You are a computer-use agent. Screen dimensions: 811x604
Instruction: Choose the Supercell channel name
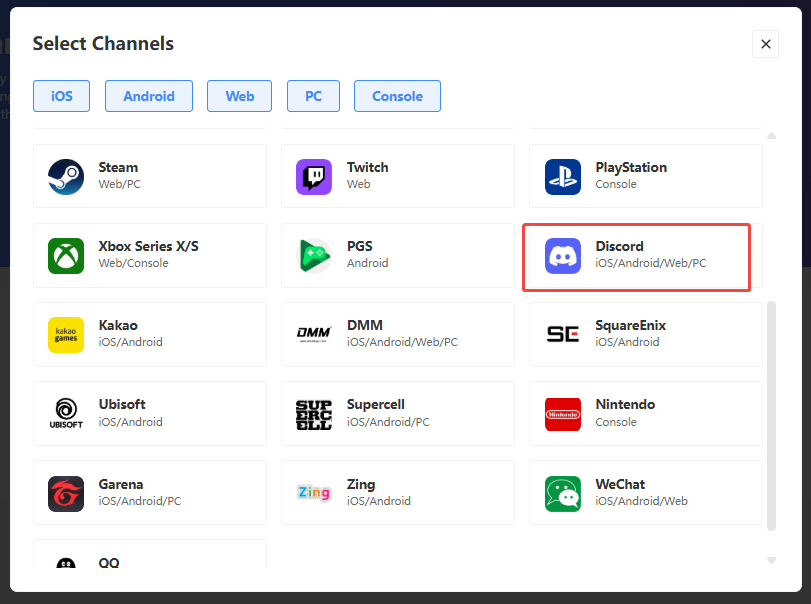pos(376,404)
